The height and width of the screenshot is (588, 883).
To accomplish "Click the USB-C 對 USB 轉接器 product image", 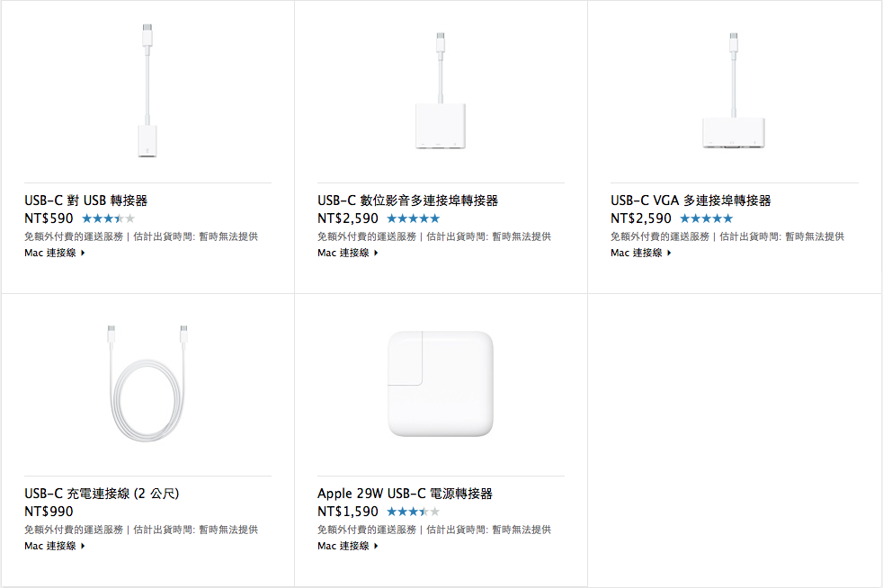I will point(147,93).
